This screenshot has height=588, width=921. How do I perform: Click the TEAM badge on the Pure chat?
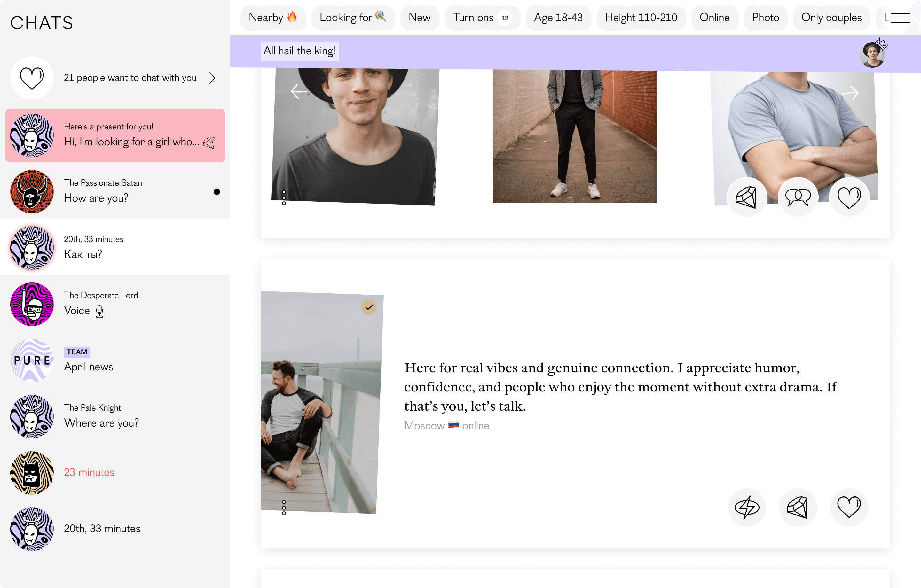point(77,352)
